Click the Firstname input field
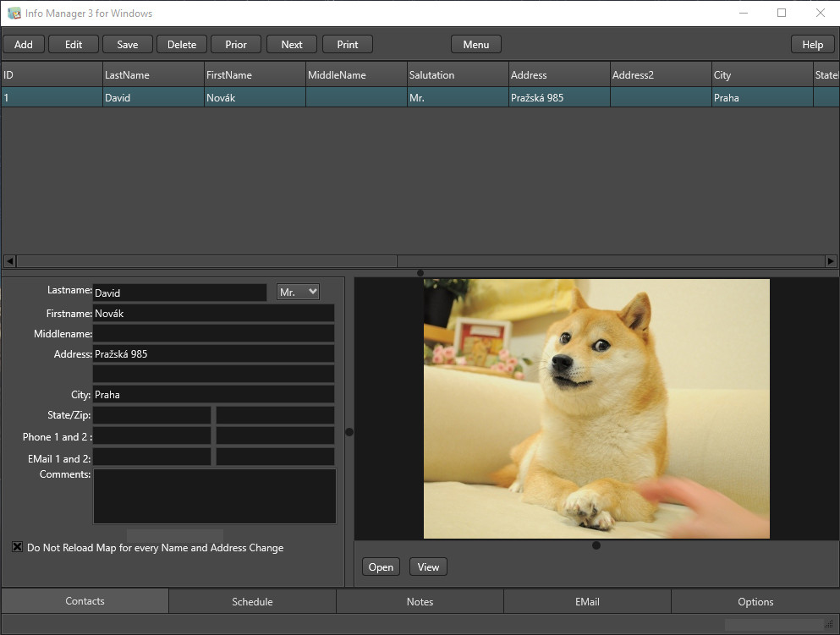 click(214, 313)
